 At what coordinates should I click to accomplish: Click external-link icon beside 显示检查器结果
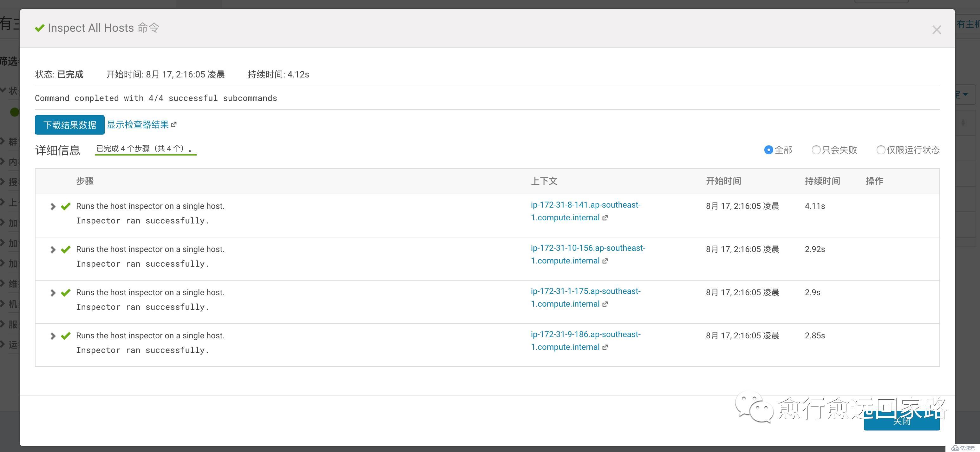coord(174,124)
